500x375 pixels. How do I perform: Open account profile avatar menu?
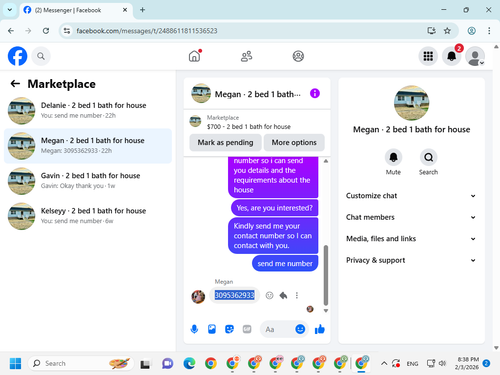click(475, 56)
